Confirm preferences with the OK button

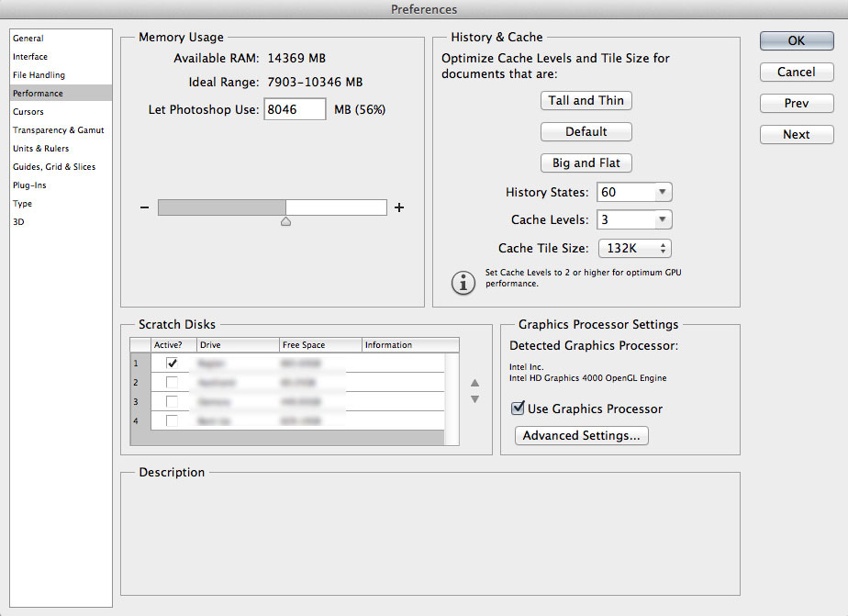(x=797, y=40)
